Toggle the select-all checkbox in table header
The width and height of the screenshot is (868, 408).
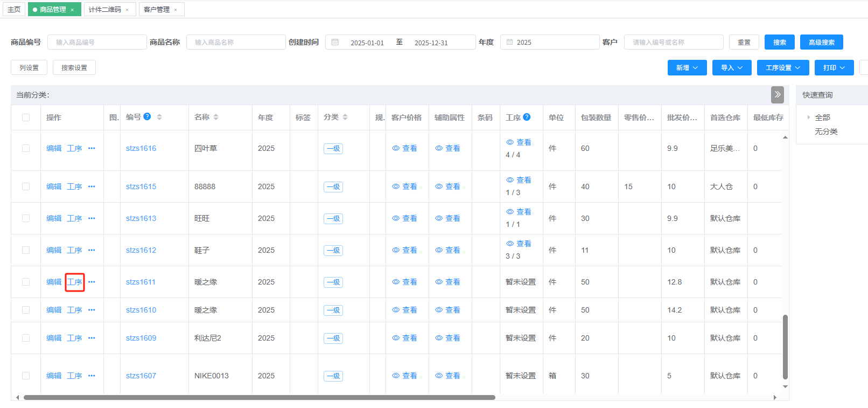point(26,117)
